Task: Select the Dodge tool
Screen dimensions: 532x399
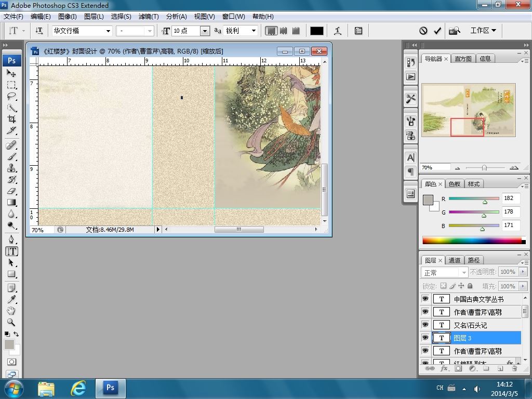Action: (11, 225)
